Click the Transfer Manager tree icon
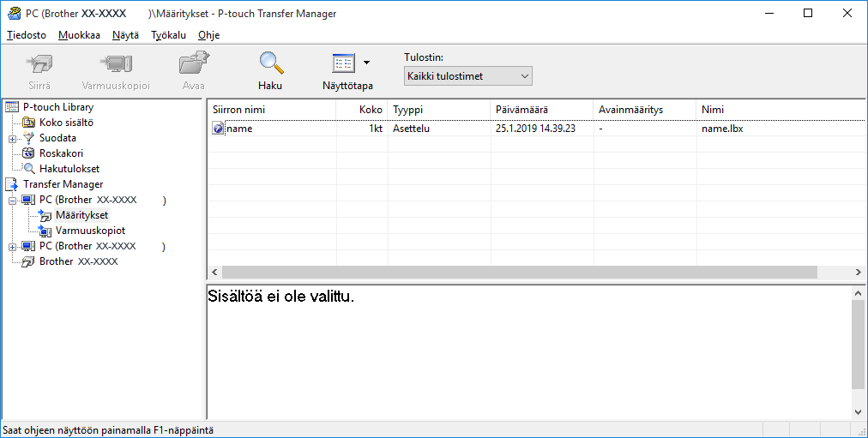The width and height of the screenshot is (868, 438). coord(12,184)
